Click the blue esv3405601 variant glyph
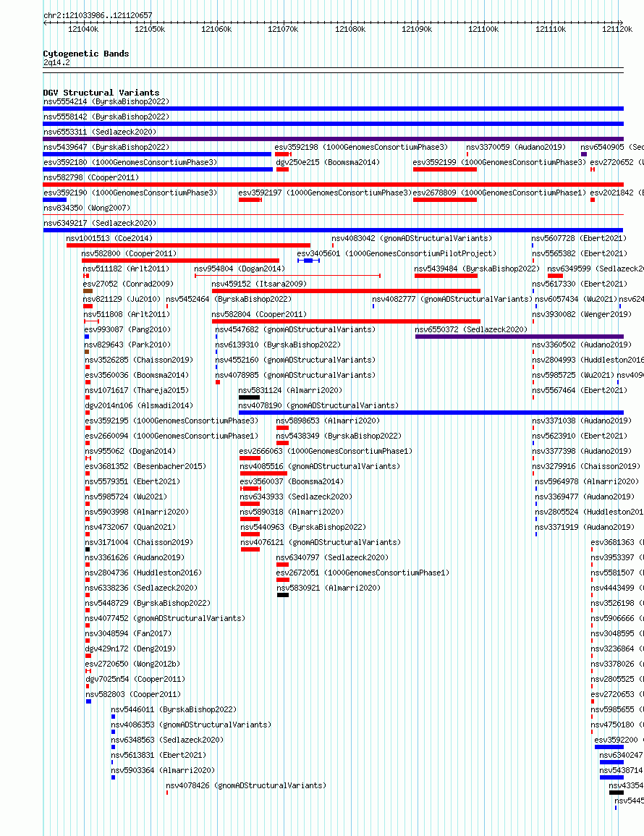 coord(308,261)
